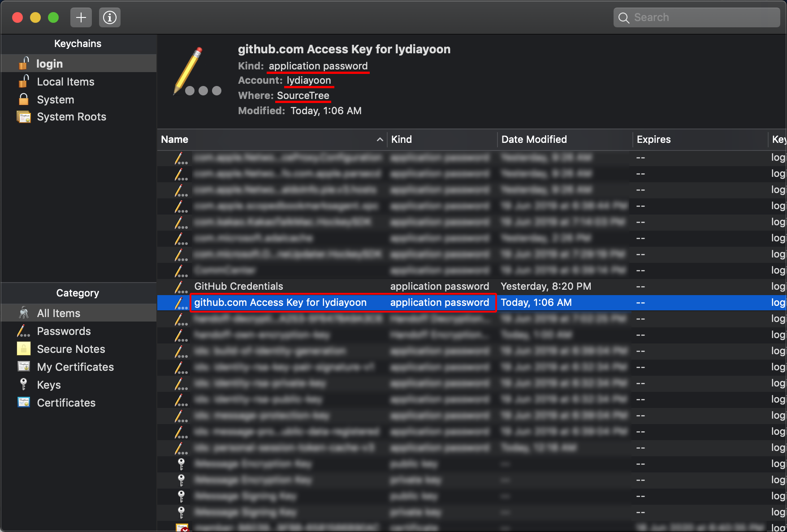
Task: Select the Passwords category
Action: click(78, 331)
